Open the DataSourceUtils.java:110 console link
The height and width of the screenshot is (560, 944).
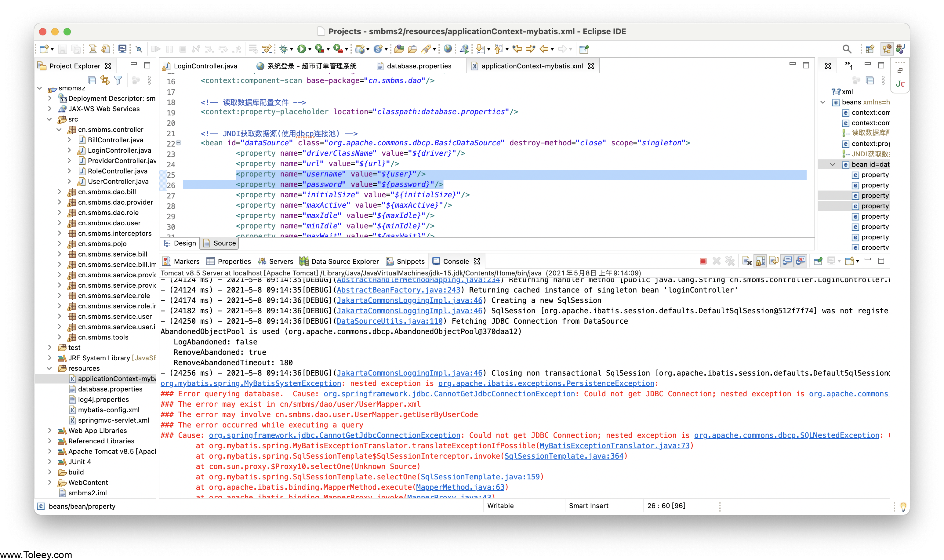click(x=389, y=321)
